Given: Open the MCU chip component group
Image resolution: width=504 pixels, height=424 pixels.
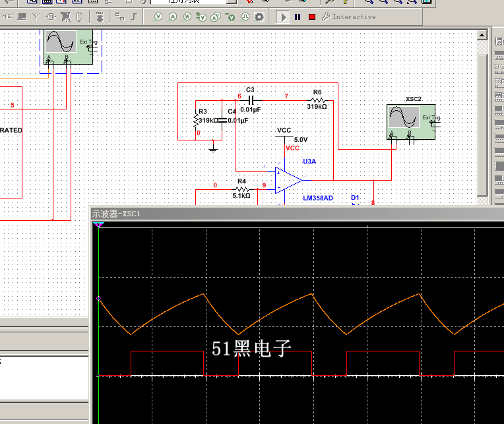Looking at the screenshot, I should 100,16.
